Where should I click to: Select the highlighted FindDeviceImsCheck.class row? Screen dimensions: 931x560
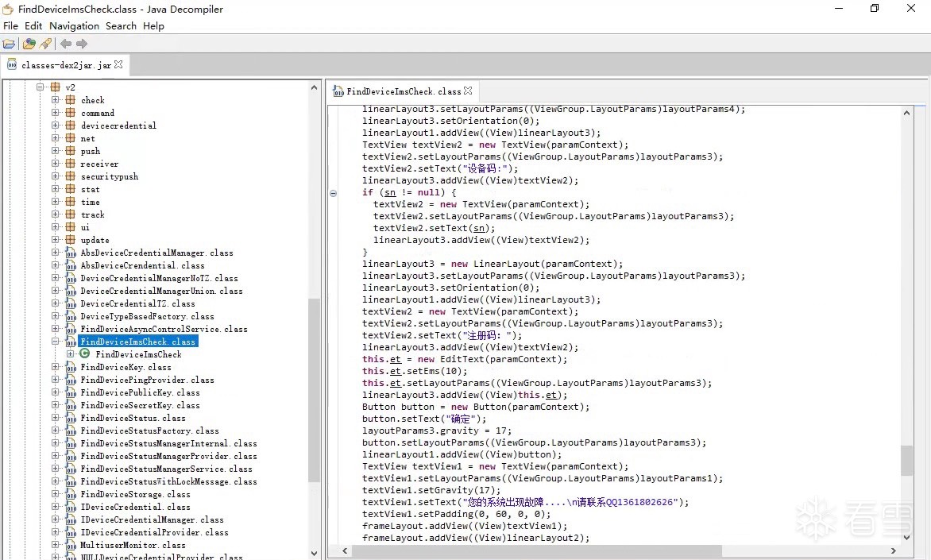coord(137,342)
